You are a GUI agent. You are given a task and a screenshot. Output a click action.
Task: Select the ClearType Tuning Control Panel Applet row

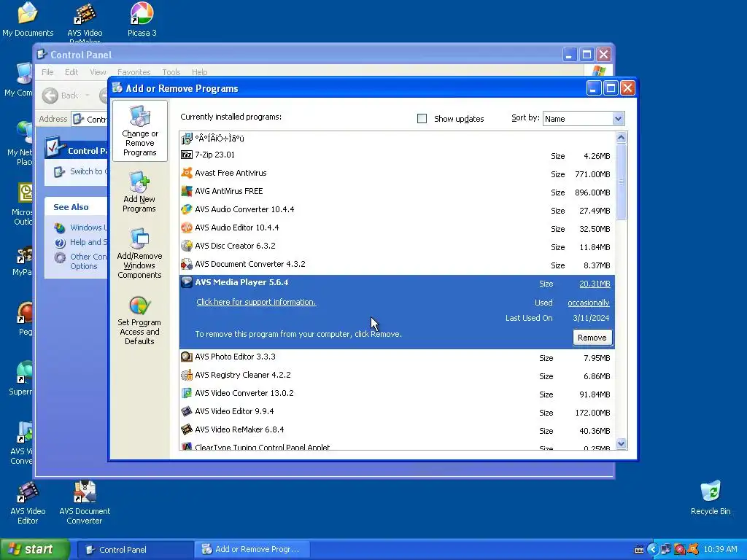click(398, 447)
